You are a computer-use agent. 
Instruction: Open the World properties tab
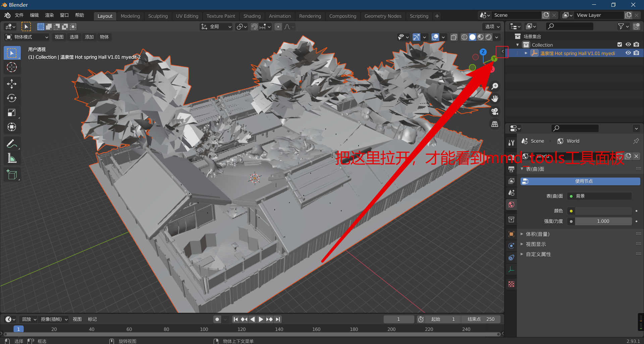point(511,204)
